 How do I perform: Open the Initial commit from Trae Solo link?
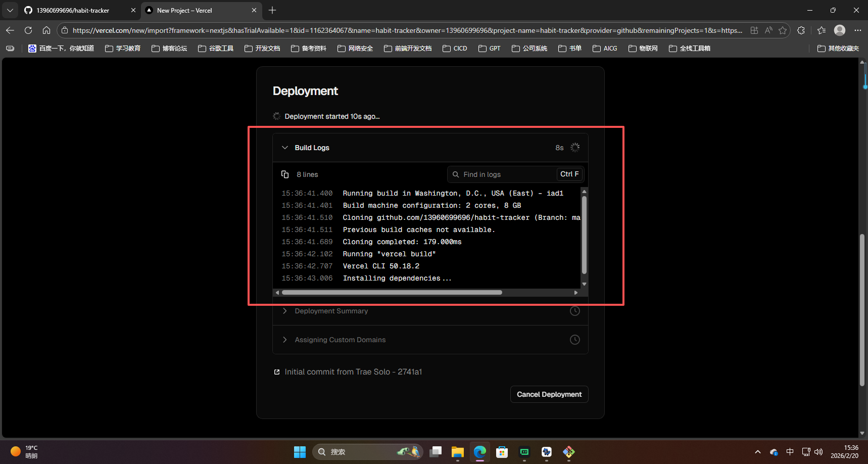[x=353, y=372]
